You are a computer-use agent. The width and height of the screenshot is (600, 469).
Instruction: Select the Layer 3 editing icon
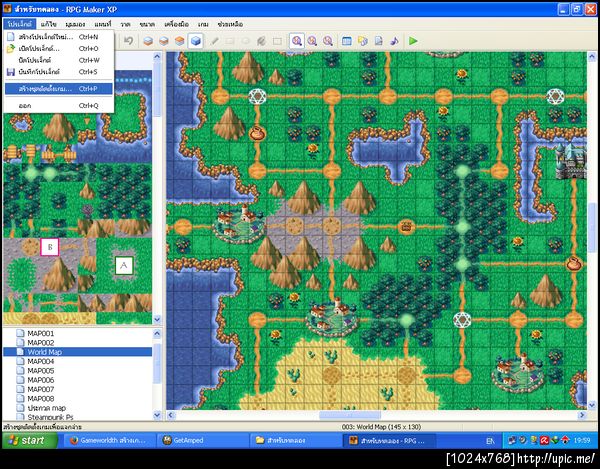click(179, 41)
